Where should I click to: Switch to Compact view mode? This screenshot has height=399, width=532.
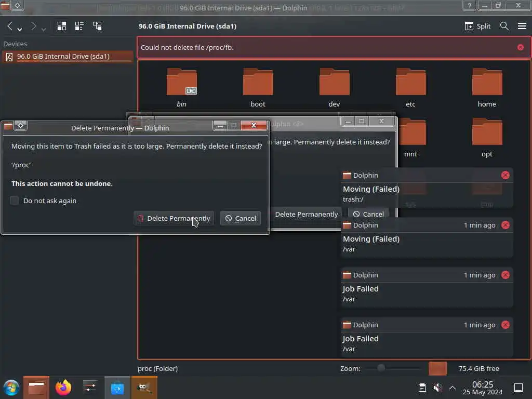click(79, 26)
